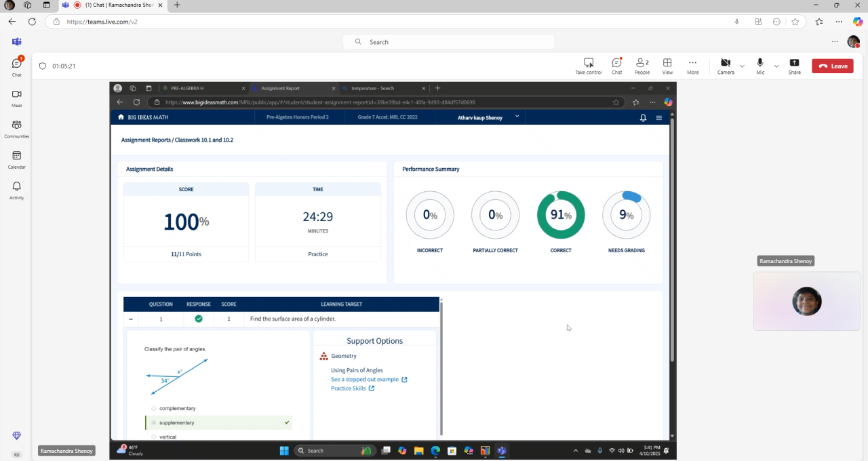Open Communities in Teams sidebar
Screen dimensions: 868x461
(x=16, y=127)
